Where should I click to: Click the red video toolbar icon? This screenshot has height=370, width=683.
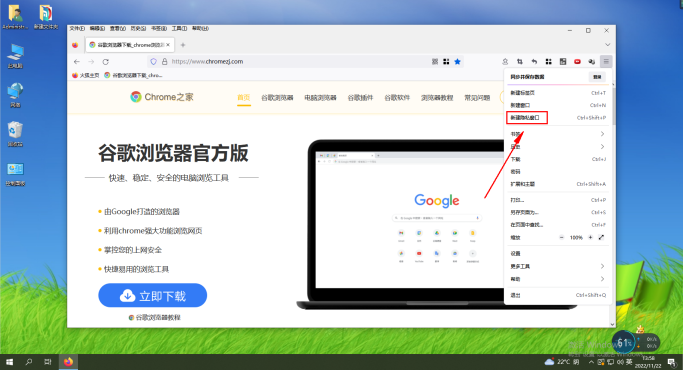[577, 62]
